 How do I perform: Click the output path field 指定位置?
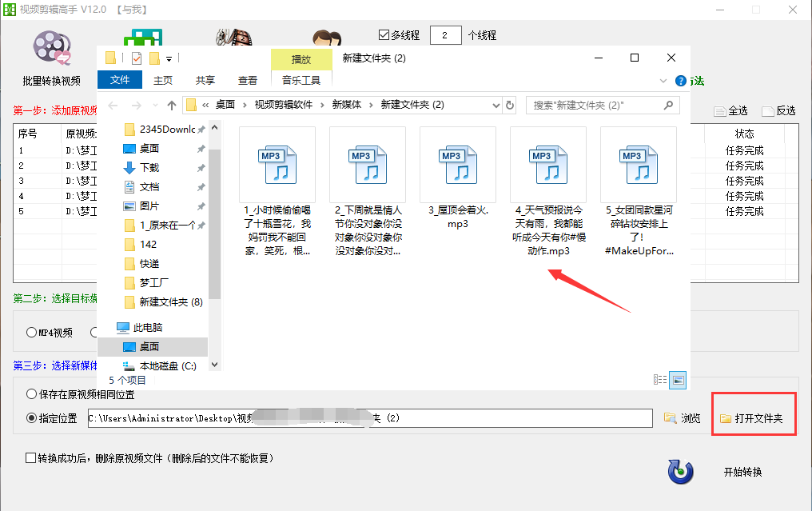[x=370, y=417]
